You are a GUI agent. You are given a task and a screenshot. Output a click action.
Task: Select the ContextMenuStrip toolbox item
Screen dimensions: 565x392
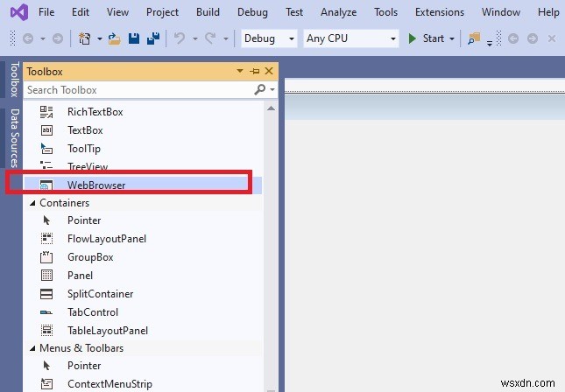click(x=143, y=384)
